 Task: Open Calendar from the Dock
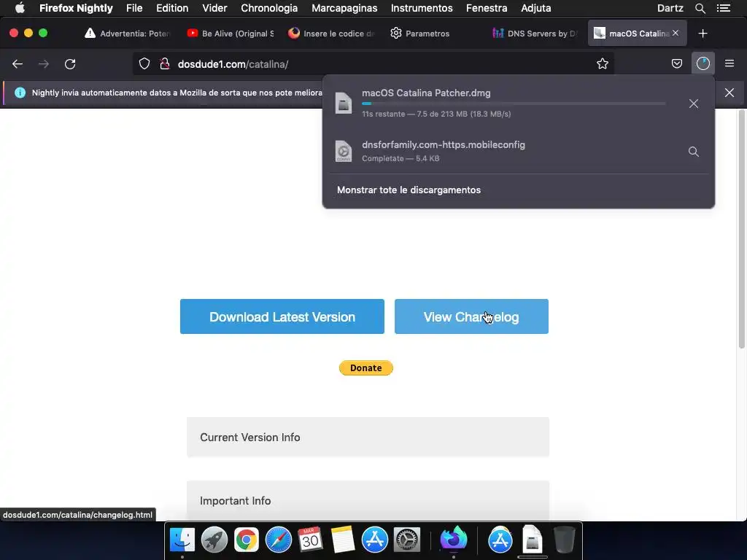[310, 540]
